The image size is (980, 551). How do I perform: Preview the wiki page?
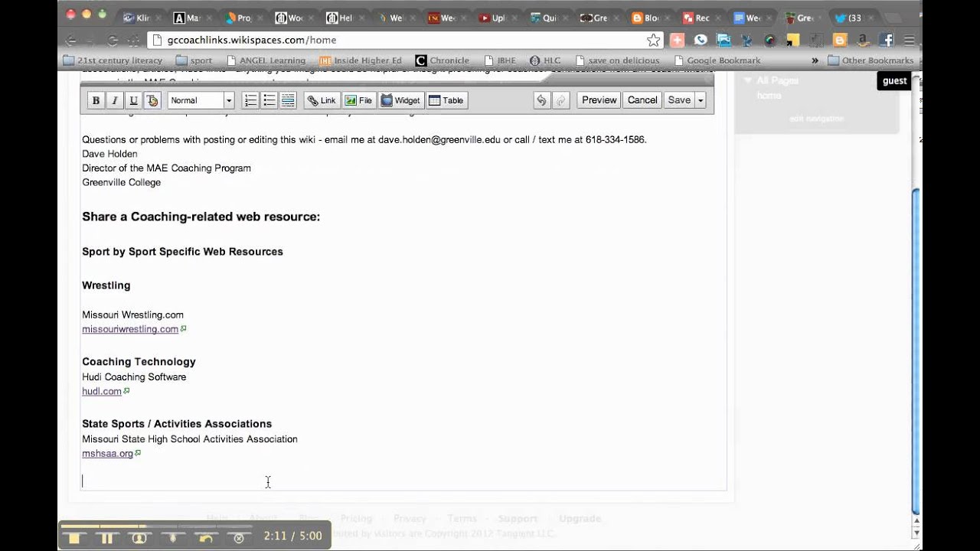pyautogui.click(x=599, y=100)
